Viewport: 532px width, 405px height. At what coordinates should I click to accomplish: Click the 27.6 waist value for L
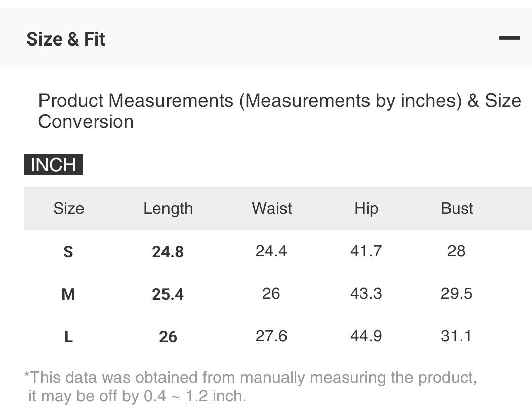271,336
